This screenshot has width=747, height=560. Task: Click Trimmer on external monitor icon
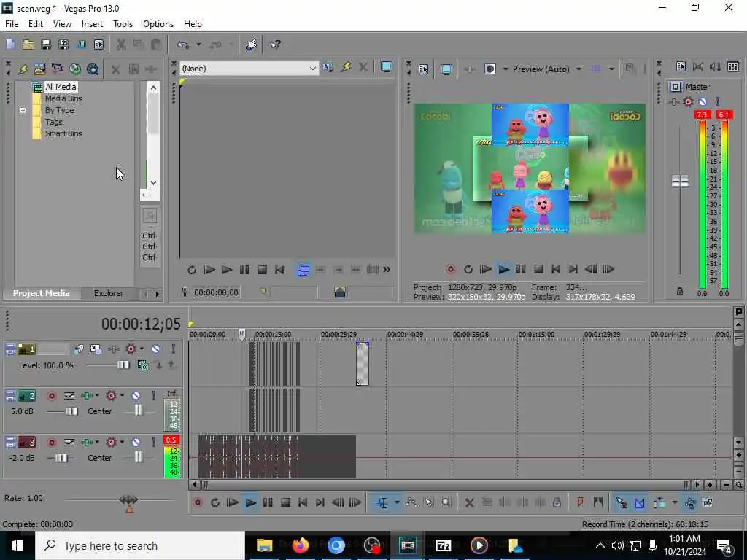point(387,68)
